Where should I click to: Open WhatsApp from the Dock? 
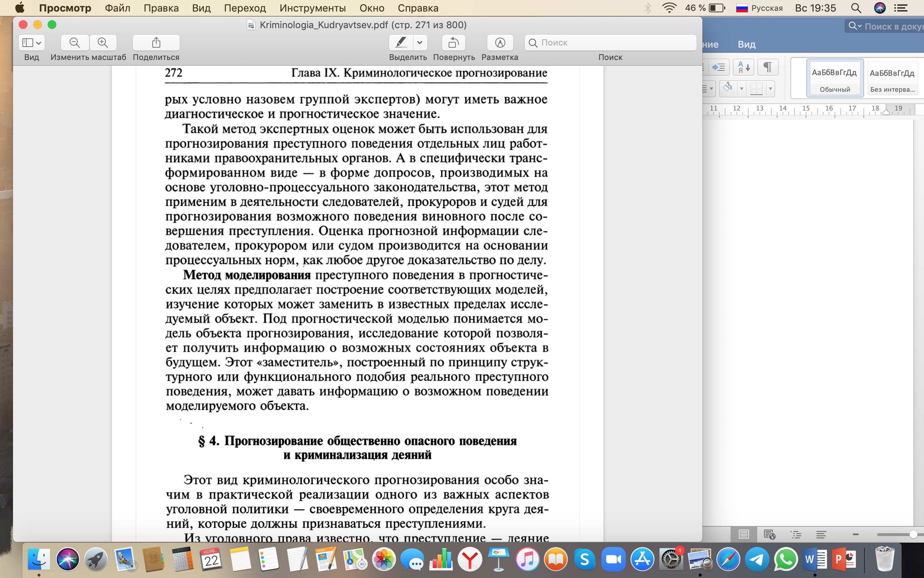(x=786, y=559)
